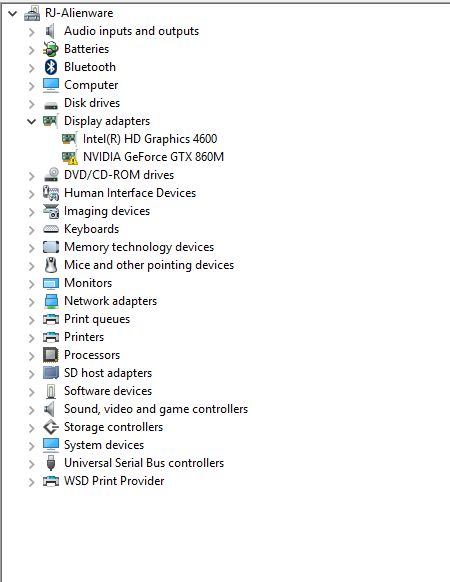Click the SD host adapters icon
Viewport: 450px width, 582px height.
click(51, 373)
